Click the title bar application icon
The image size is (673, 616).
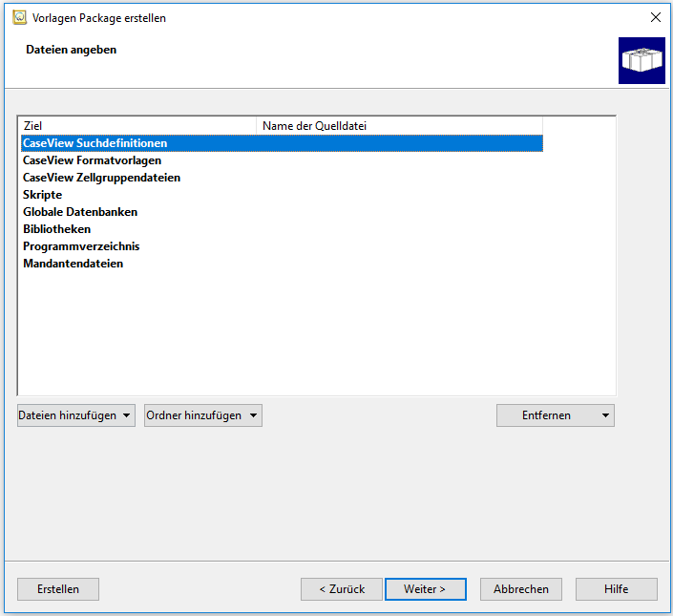tap(18, 17)
